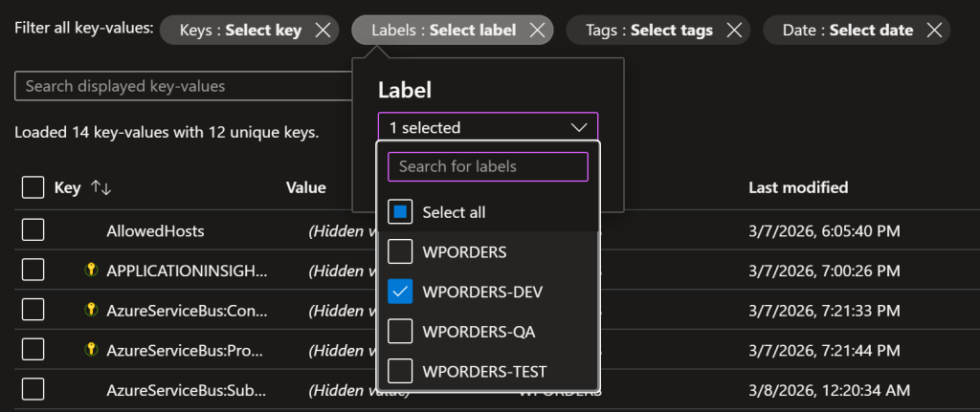Screen dimensions: 980x412
Task: Check the WPORDERS-TEST label option
Action: (400, 372)
